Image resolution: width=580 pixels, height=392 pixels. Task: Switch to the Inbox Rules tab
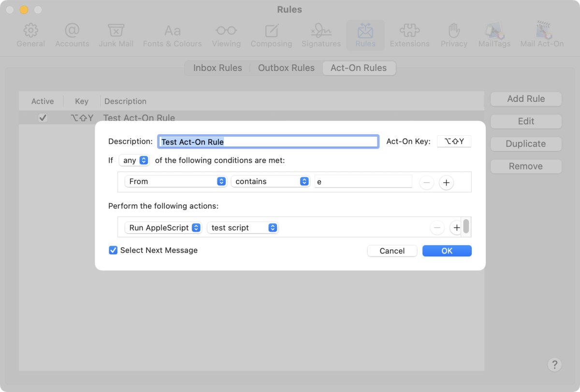pyautogui.click(x=217, y=68)
